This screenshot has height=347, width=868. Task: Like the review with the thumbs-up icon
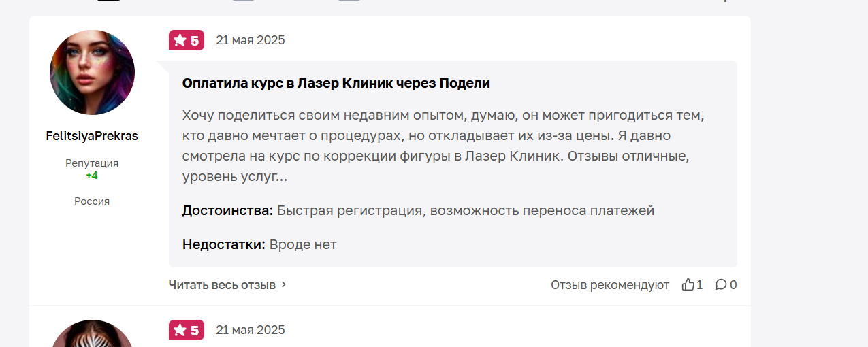pyautogui.click(x=688, y=285)
